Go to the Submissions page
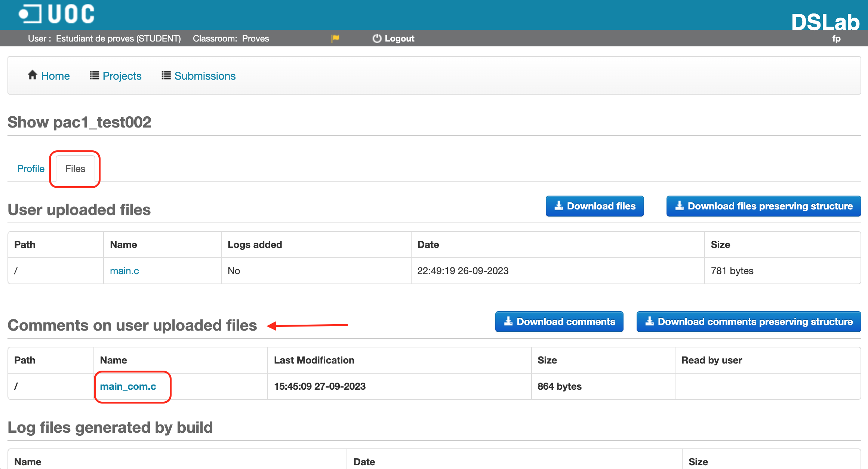 pos(205,76)
